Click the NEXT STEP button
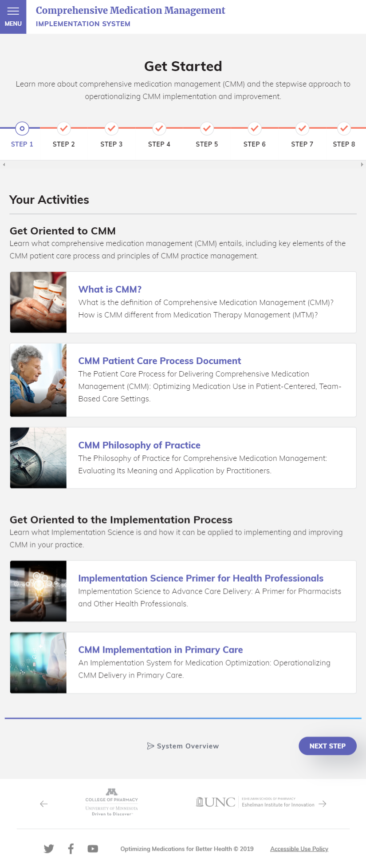 (327, 746)
